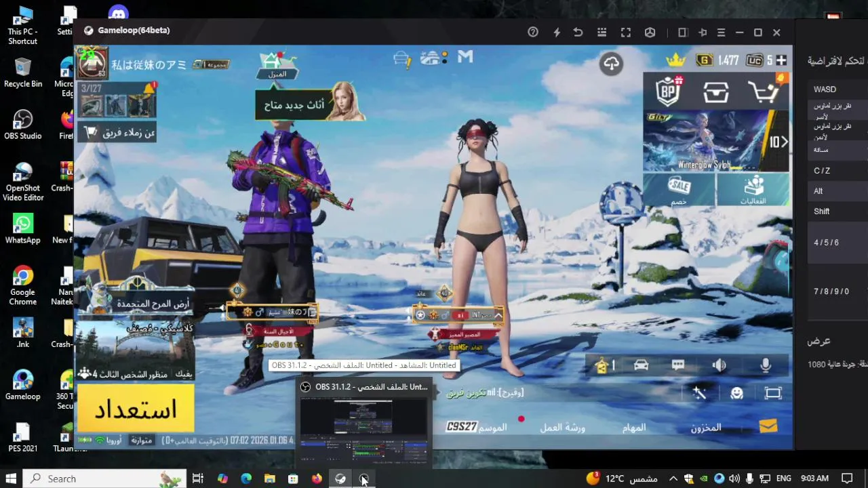Click the yellow استعداد ready button
Viewport: 868px width, 488px height.
point(136,409)
